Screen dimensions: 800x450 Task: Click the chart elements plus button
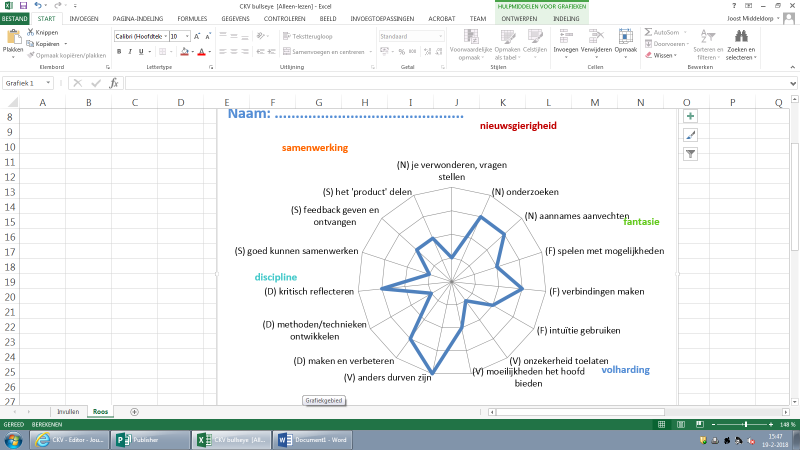[690, 116]
